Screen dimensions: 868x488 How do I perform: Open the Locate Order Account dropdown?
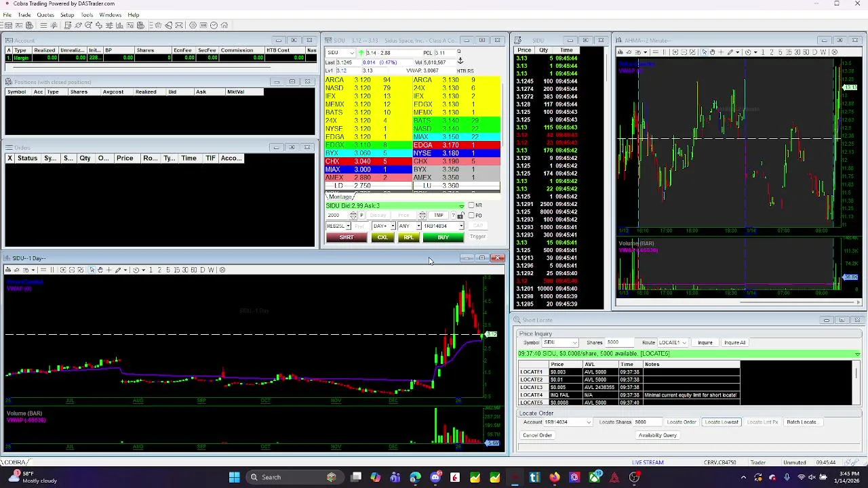[x=589, y=422]
